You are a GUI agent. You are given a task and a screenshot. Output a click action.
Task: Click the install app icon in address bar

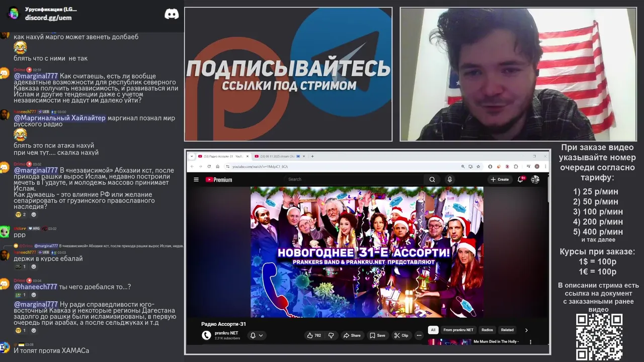(x=470, y=166)
